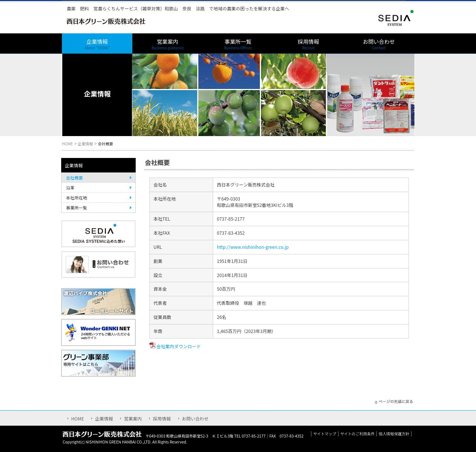Screen dimensions: 476x452
Task: Click the 西日本グリーン販売株式会社 header title
Action: (x=106, y=22)
